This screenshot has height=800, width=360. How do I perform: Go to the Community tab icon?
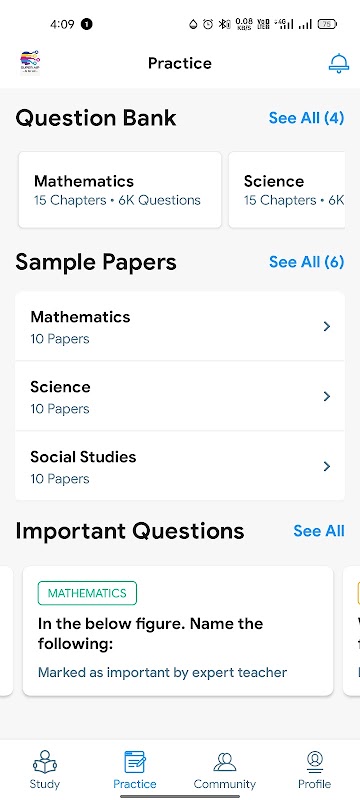[x=224, y=762]
